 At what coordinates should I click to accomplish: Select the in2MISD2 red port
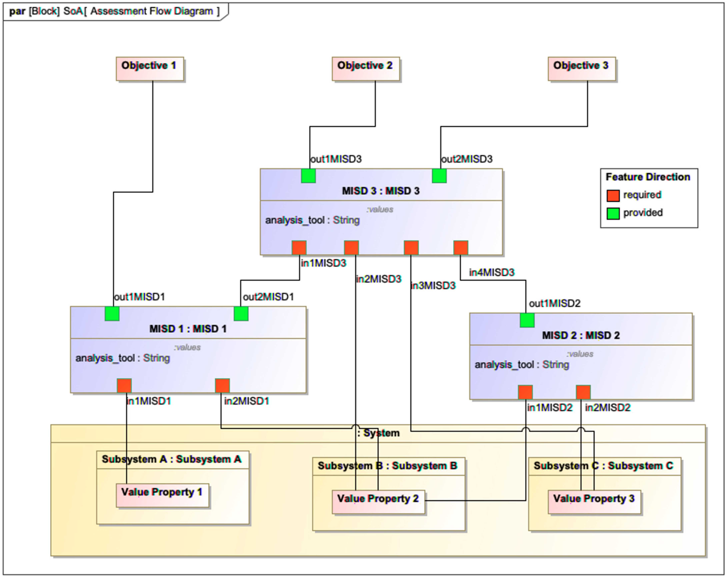click(583, 392)
